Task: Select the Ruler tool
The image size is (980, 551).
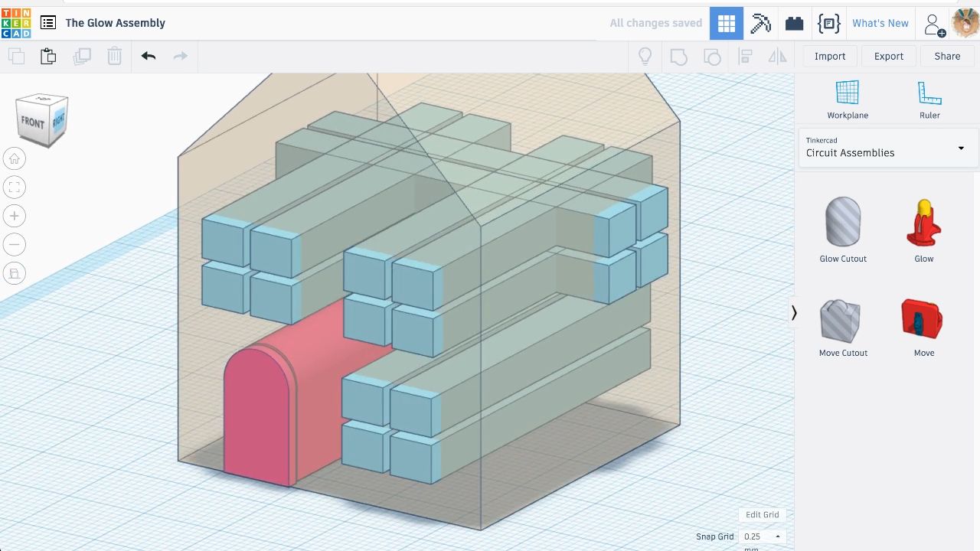Action: pos(929,99)
